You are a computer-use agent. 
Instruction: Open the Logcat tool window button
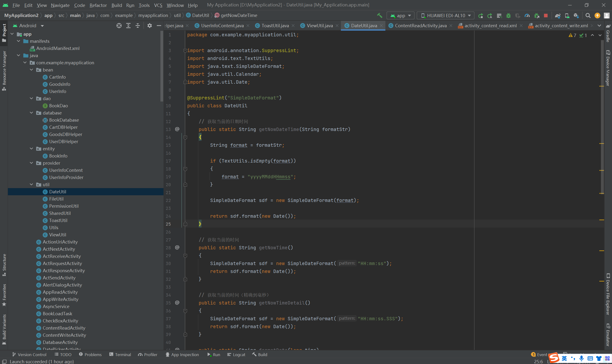point(236,354)
